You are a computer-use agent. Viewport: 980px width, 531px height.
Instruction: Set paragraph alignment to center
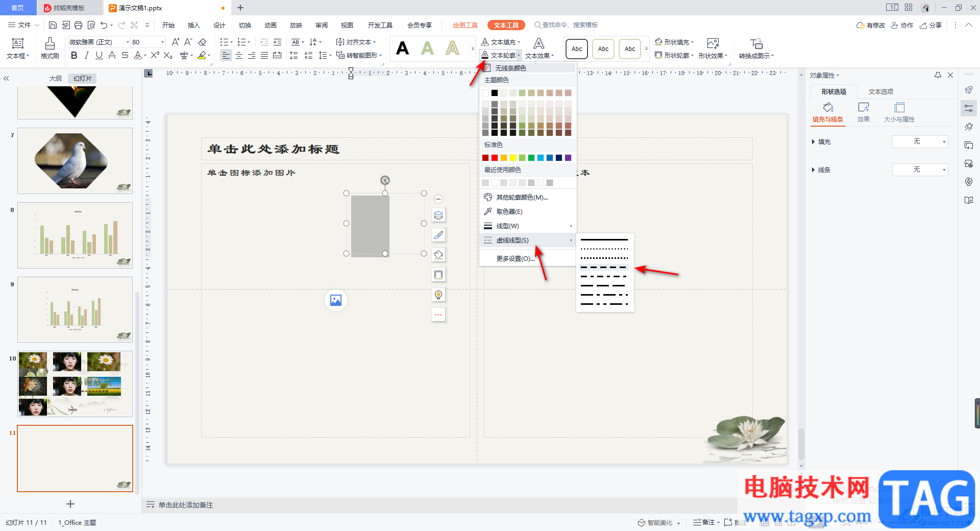pyautogui.click(x=239, y=55)
